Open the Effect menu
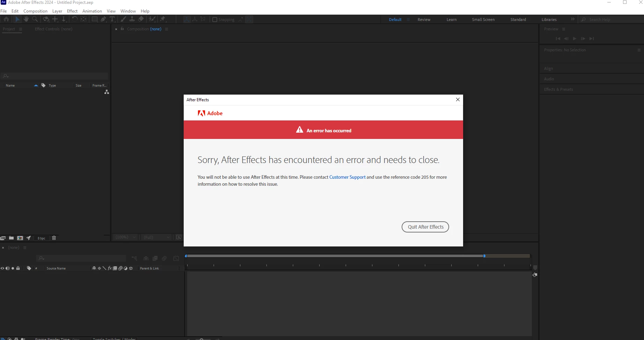 [x=72, y=11]
